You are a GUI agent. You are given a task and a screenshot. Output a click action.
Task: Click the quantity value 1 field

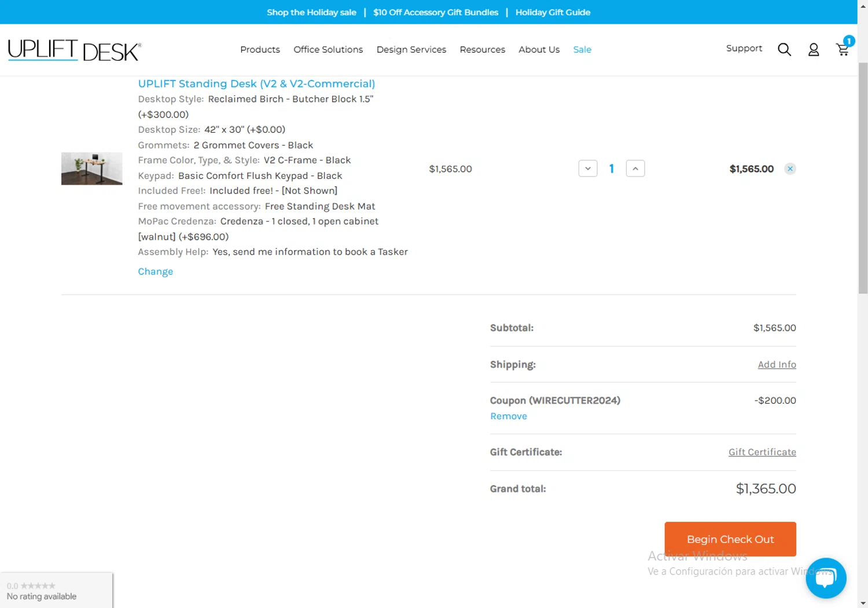[612, 169]
